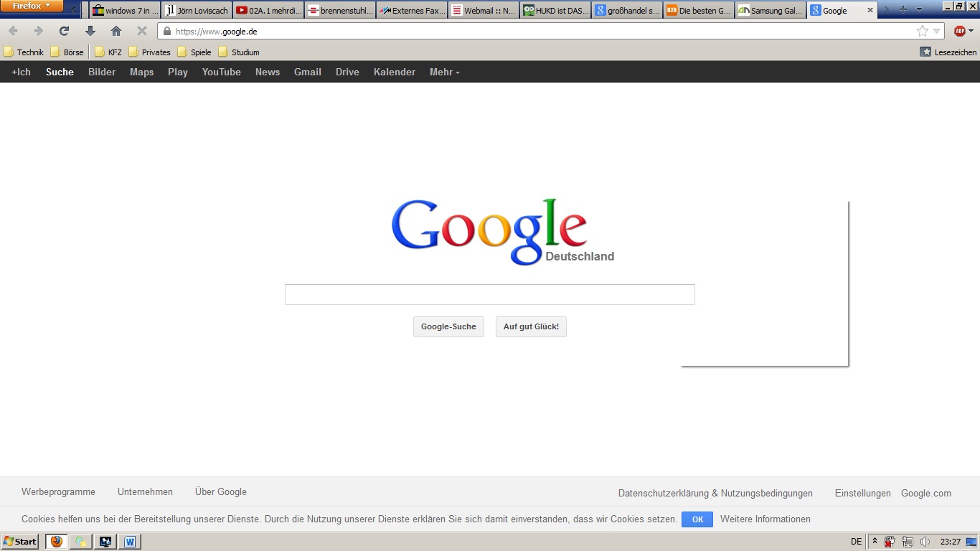
Task: Open Maps in the Google bar
Action: [141, 72]
